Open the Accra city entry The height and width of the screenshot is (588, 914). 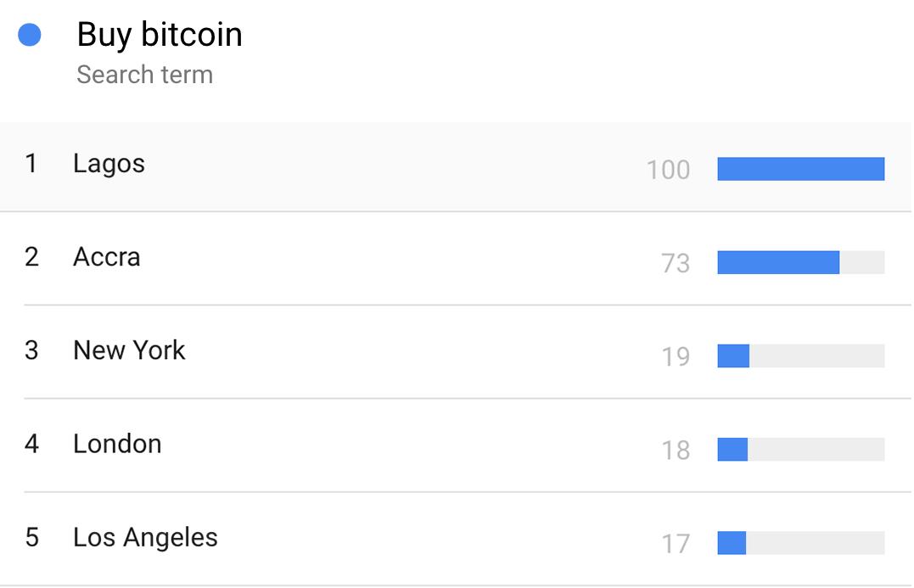106,256
